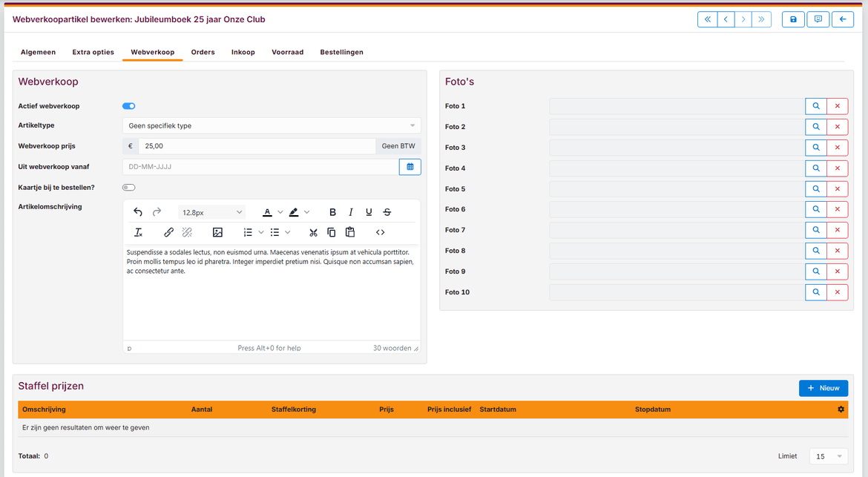Image resolution: width=868 pixels, height=477 pixels.
Task: Click the undo arrow in the editor
Action: coord(138,212)
